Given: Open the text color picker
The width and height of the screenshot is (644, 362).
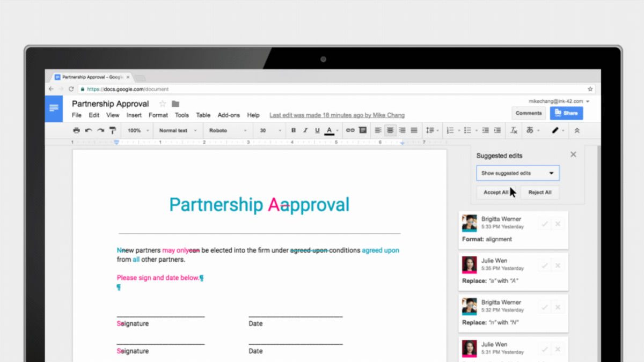Looking at the screenshot, I should [330, 130].
